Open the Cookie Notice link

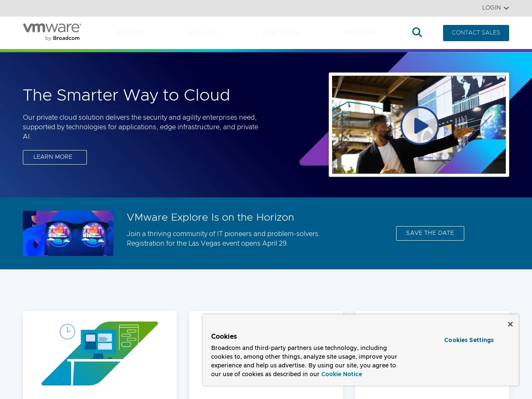coord(342,374)
